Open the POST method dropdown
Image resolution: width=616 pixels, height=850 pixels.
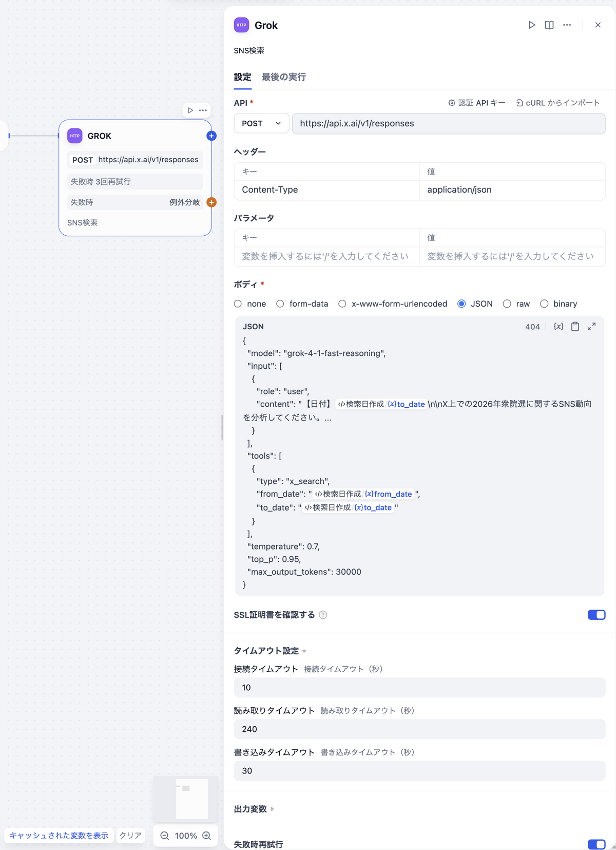[261, 123]
